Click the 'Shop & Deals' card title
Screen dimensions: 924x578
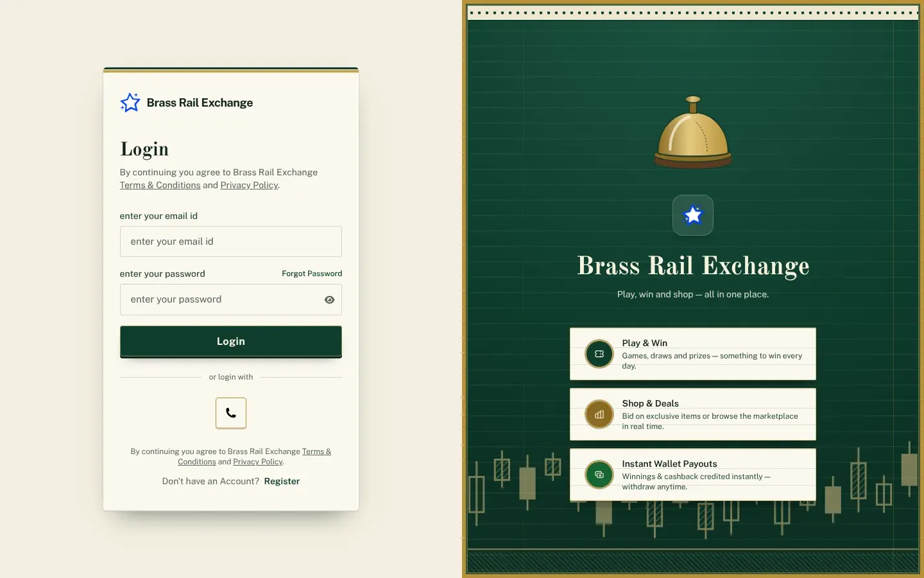pyautogui.click(x=651, y=403)
